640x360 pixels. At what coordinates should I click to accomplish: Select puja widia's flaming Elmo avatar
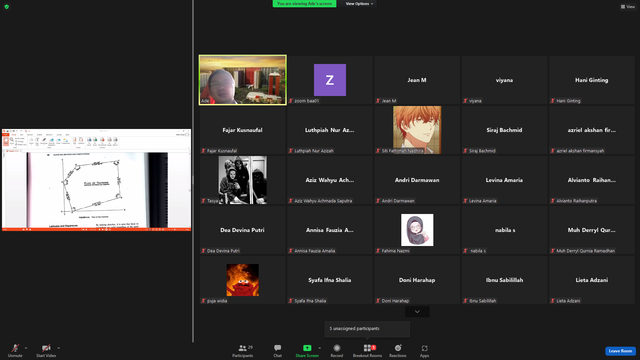[243, 280]
